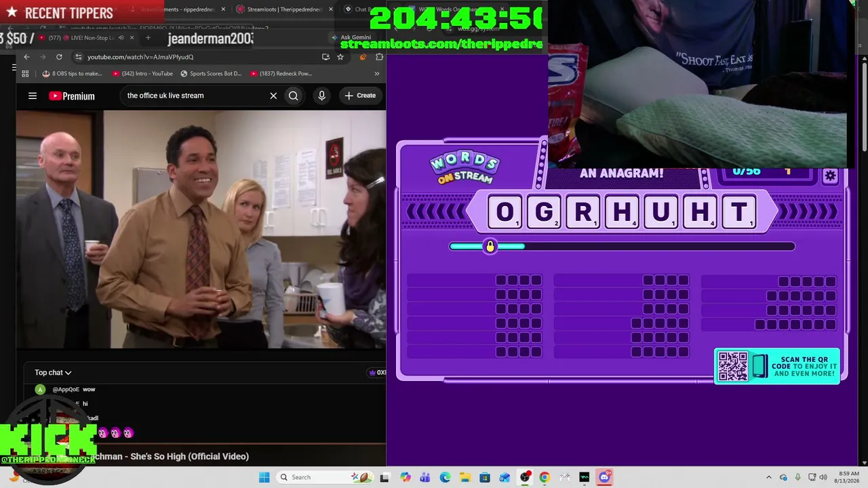
Task: Open Task View on the taskbar
Action: click(384, 477)
